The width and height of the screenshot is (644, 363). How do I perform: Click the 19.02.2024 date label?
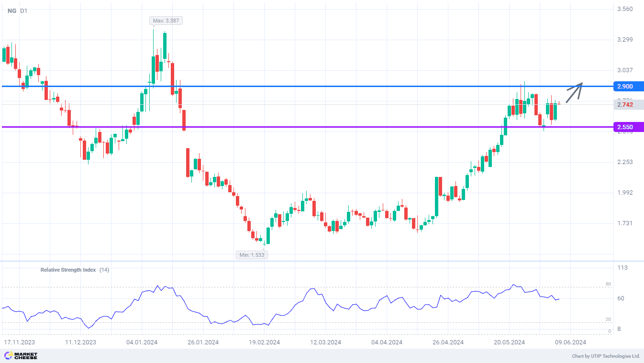pyautogui.click(x=264, y=342)
